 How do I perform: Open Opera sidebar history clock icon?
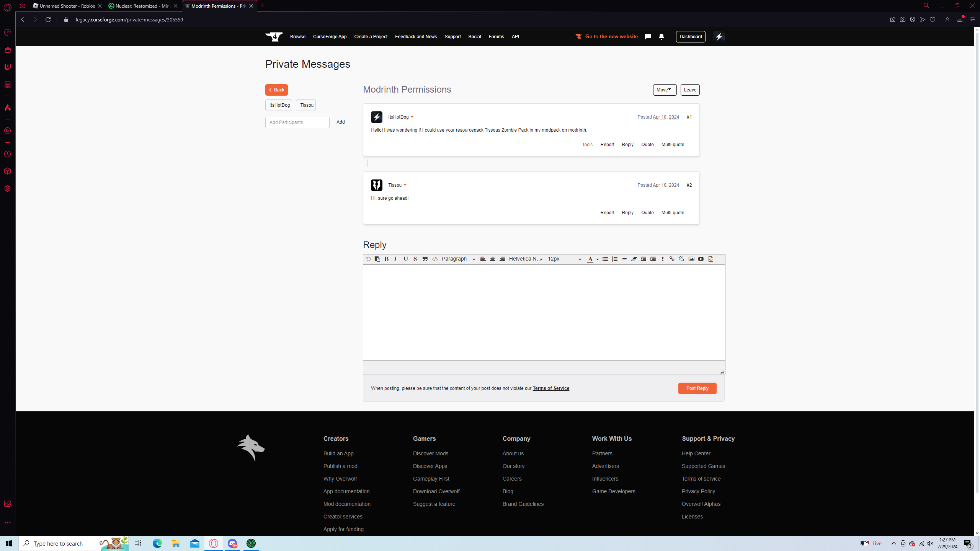pos(8,154)
